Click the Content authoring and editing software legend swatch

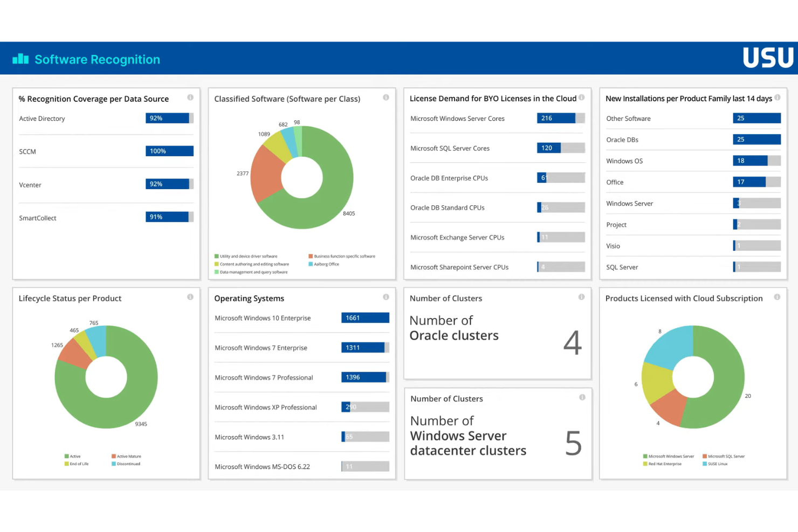point(217,264)
